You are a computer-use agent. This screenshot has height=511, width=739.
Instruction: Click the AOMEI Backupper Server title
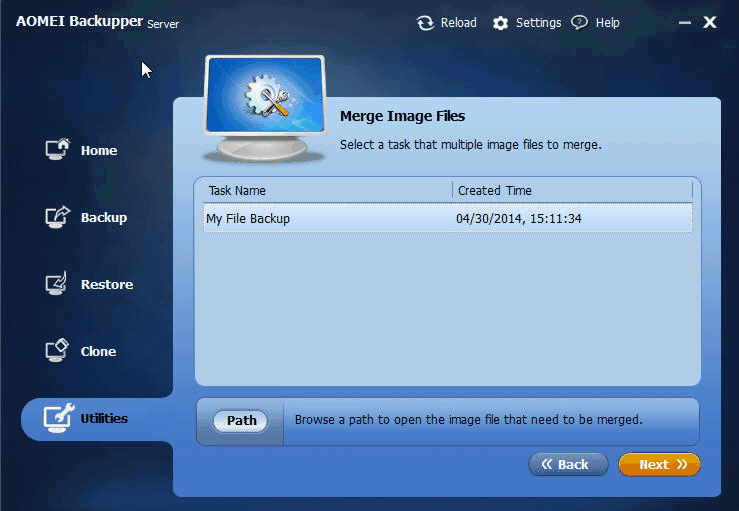(97, 22)
